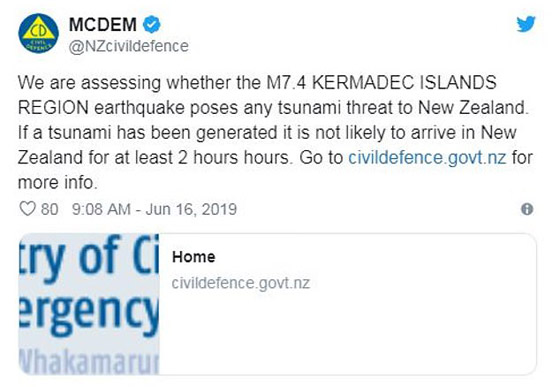This screenshot has width=560, height=387.
Task: Click the blue verified badge beside MCDEM
Action: [x=152, y=25]
